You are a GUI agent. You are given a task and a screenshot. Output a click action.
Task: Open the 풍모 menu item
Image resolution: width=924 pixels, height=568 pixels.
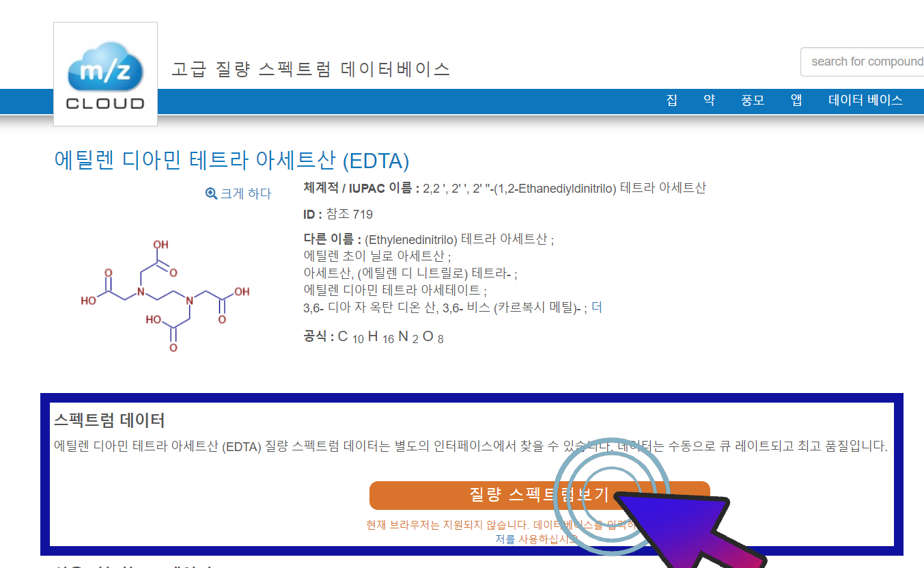[753, 100]
